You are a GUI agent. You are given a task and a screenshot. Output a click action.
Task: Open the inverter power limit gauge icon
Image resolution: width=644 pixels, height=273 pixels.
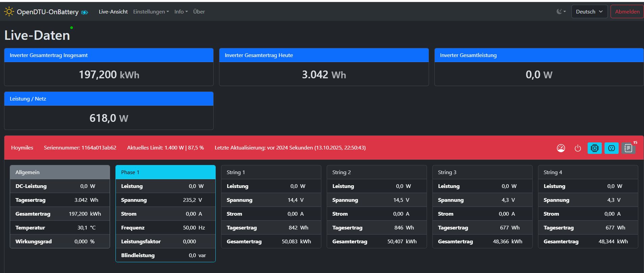pos(561,148)
